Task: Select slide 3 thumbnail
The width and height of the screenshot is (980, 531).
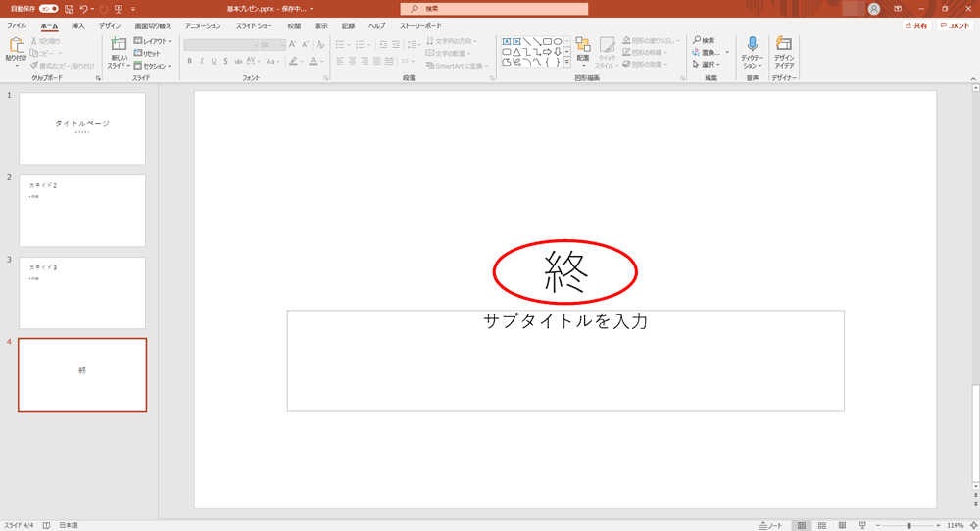Action: [x=82, y=292]
